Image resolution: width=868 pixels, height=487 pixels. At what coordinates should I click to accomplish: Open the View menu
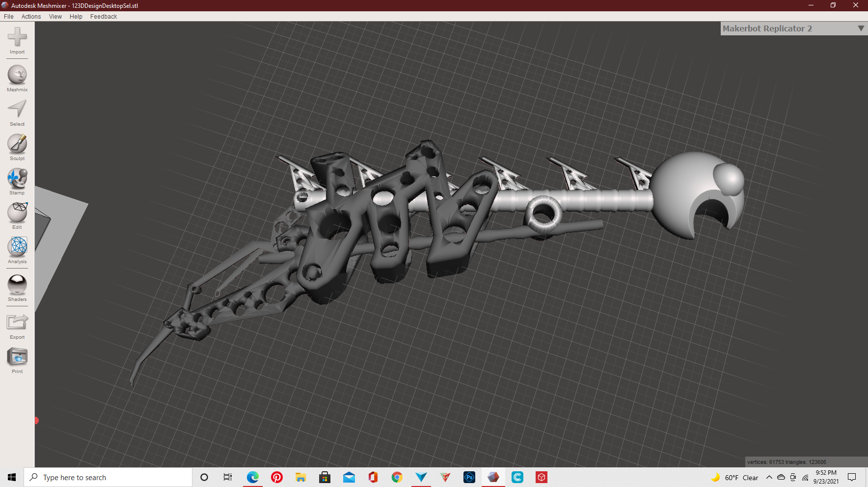click(x=55, y=16)
